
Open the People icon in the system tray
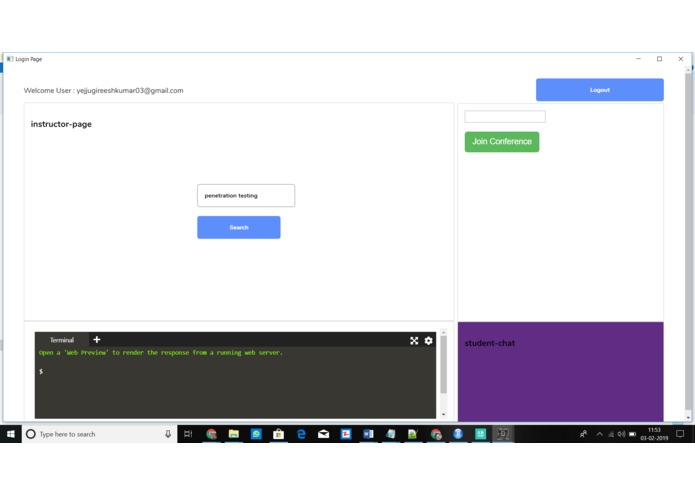tap(584, 434)
